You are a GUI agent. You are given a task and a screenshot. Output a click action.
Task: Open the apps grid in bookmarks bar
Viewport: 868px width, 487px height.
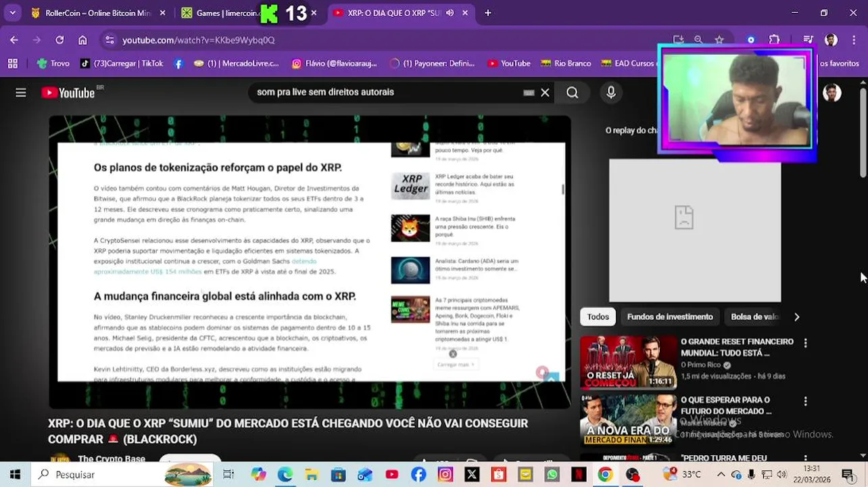[x=12, y=64]
